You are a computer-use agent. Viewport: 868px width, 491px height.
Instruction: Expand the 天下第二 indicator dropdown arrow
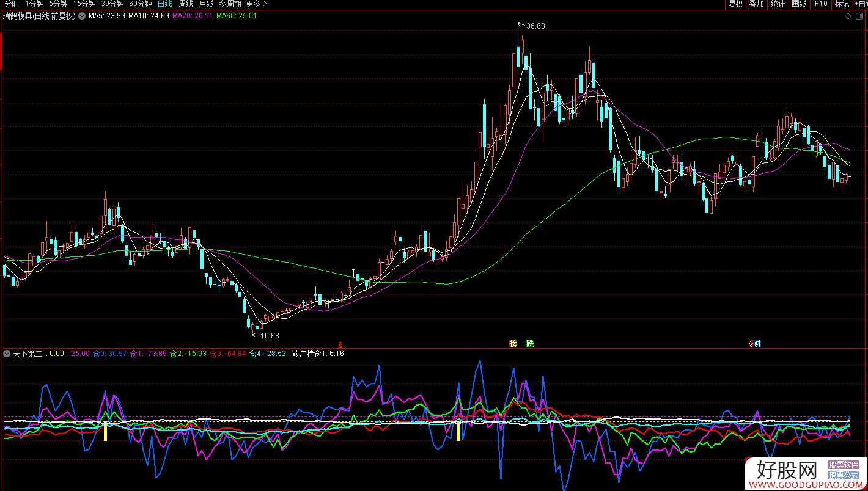7,353
